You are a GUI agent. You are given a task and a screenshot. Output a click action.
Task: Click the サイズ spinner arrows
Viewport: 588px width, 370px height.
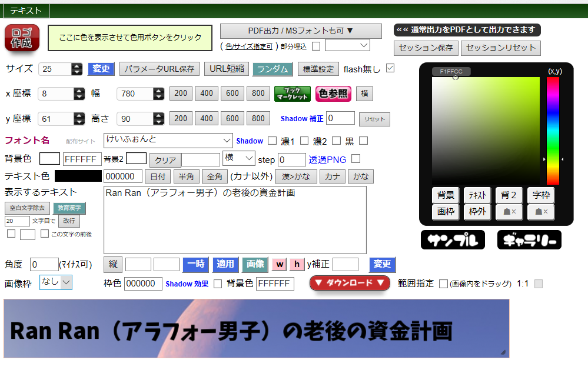click(x=77, y=69)
